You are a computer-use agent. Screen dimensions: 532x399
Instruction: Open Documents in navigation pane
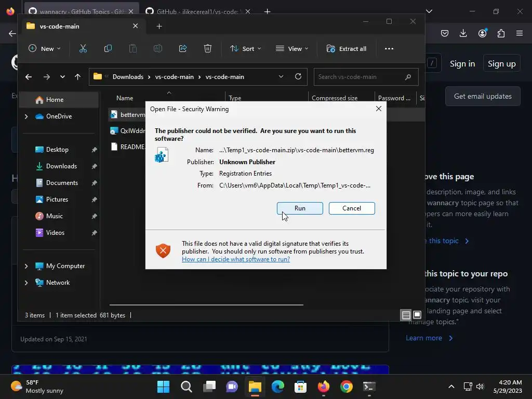(x=62, y=183)
